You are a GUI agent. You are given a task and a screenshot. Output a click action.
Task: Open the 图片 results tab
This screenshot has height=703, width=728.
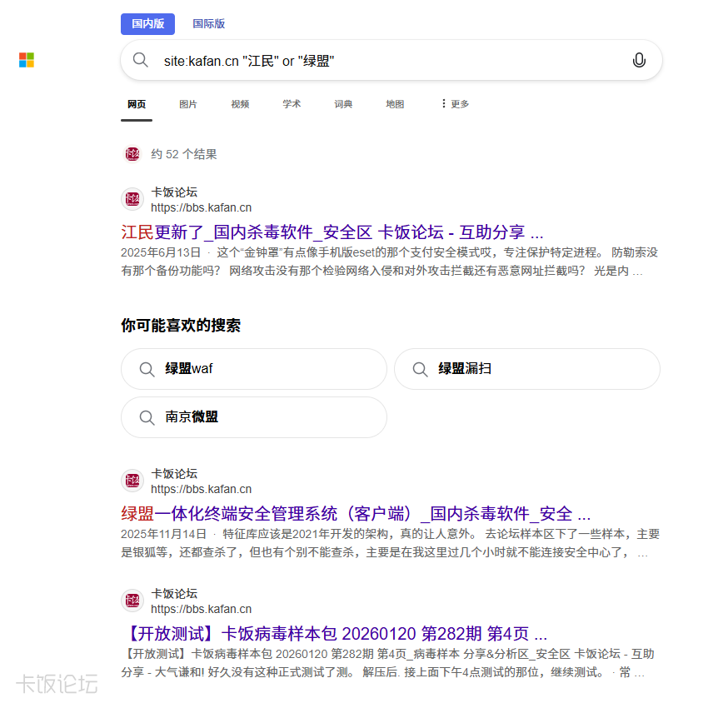point(188,104)
